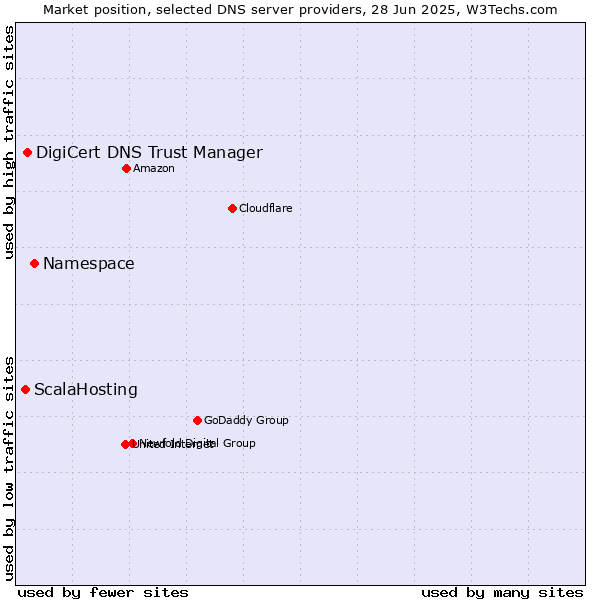Click the red ScalaHosting data point
The height and width of the screenshot is (600, 600).
click(x=25, y=390)
